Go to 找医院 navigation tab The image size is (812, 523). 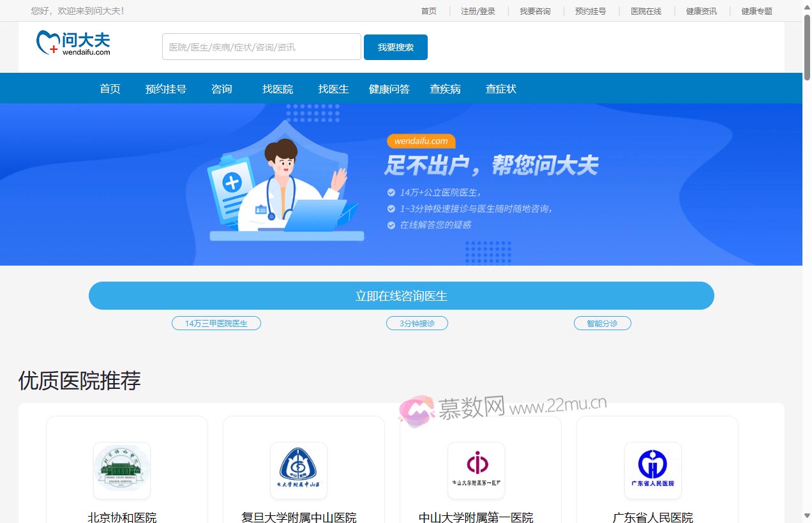tap(278, 89)
